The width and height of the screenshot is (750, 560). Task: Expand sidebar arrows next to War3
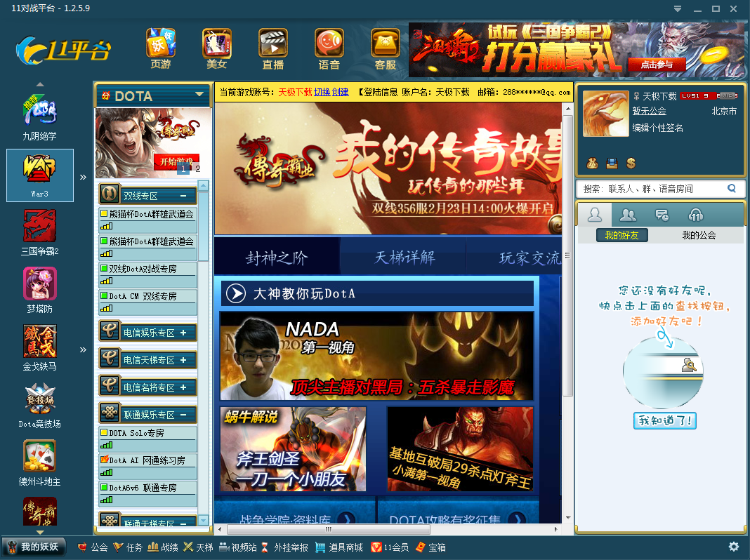pos(84,178)
